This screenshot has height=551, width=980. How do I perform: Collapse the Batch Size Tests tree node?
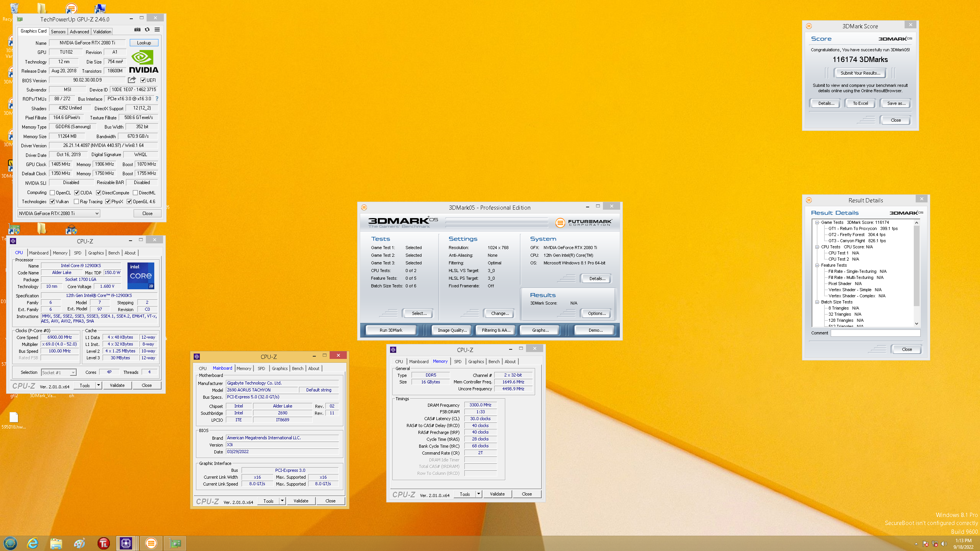(817, 302)
